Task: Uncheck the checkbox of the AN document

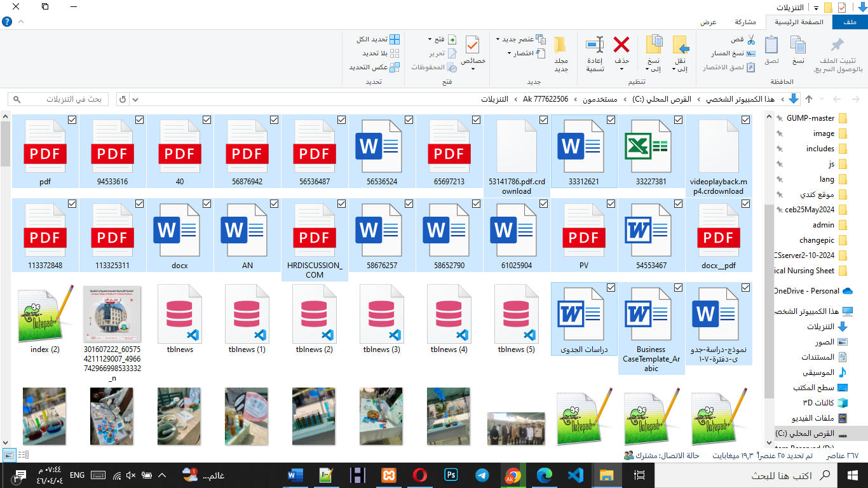Action: 274,203
